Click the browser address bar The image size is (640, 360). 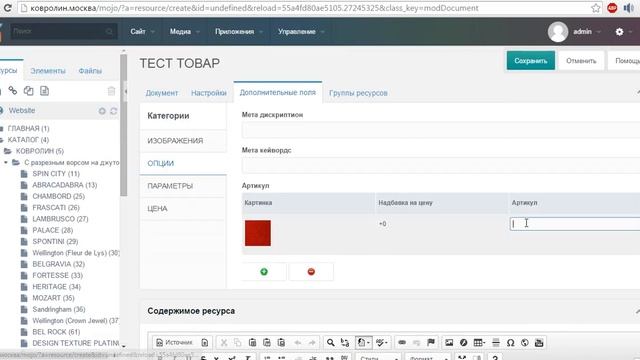306,8
